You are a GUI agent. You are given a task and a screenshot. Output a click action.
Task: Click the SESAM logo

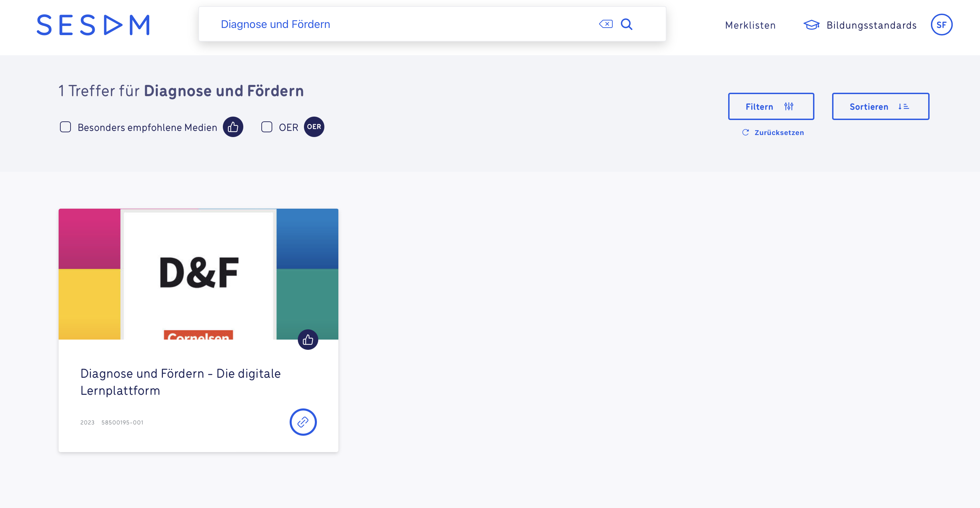pos(93,25)
